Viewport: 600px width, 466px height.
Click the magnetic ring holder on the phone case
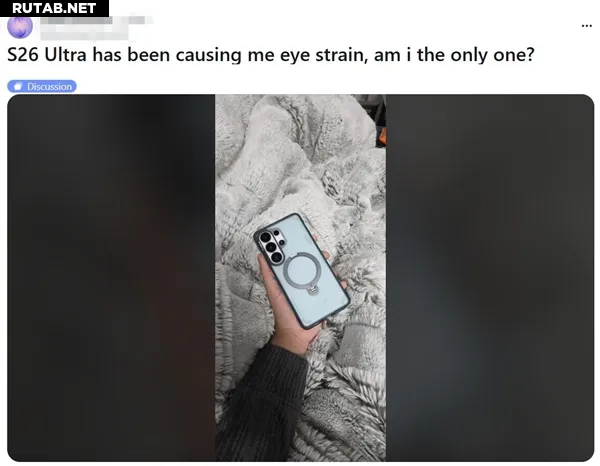[301, 272]
